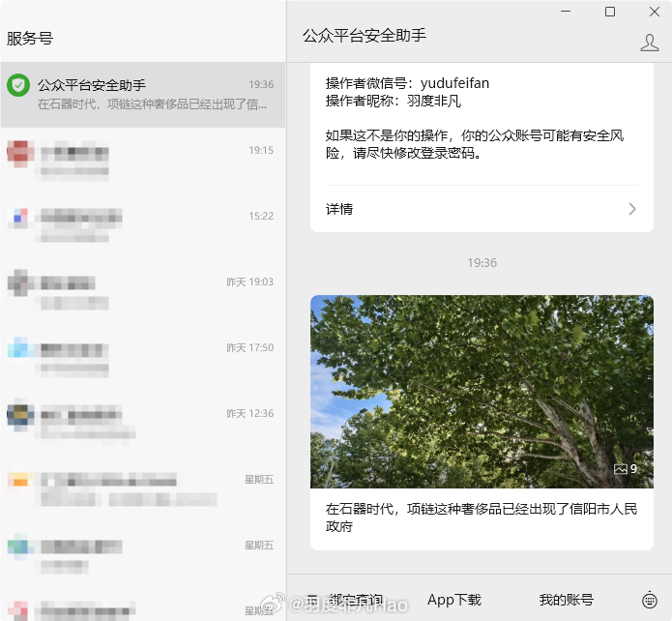
Task: Open the conversation dated 昨天 19:03
Action: pos(143,292)
